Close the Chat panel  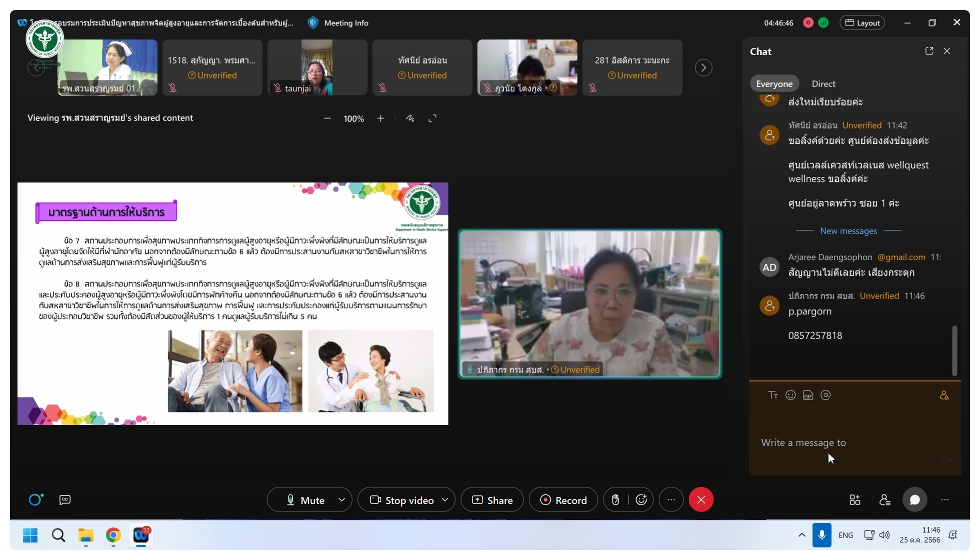(947, 51)
